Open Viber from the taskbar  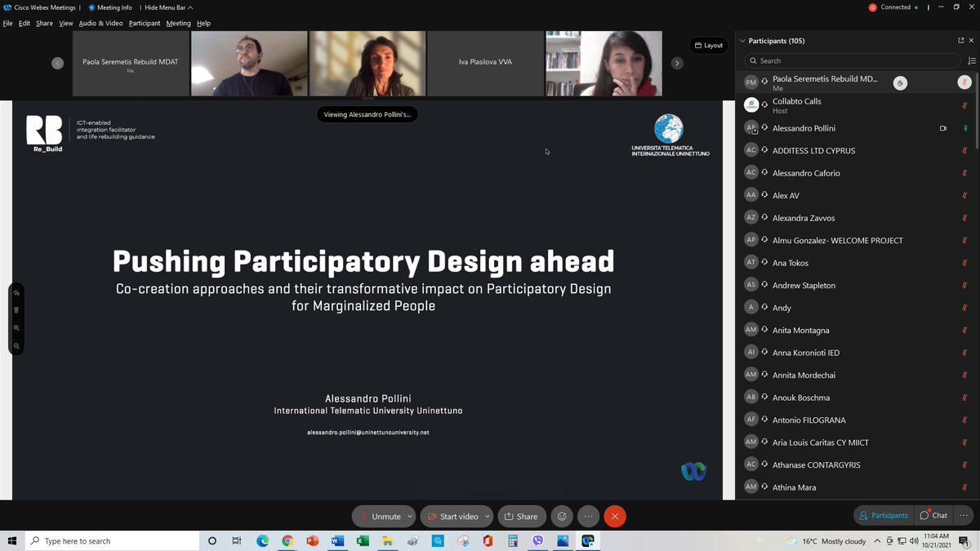tap(537, 540)
